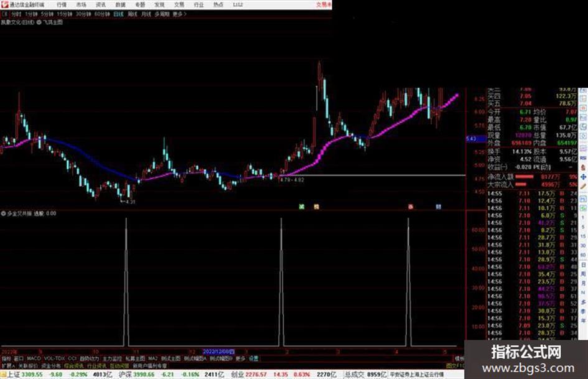Open the 市场 menu
Image resolution: width=588 pixels, height=379 pixels.
pos(81,5)
